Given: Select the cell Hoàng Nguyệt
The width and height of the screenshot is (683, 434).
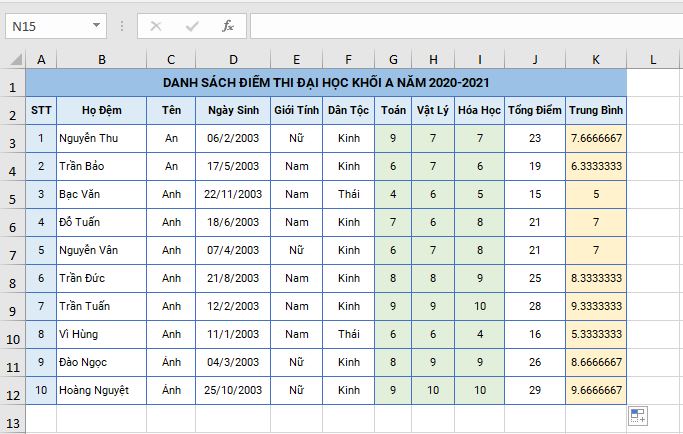Looking at the screenshot, I should [x=101, y=390].
